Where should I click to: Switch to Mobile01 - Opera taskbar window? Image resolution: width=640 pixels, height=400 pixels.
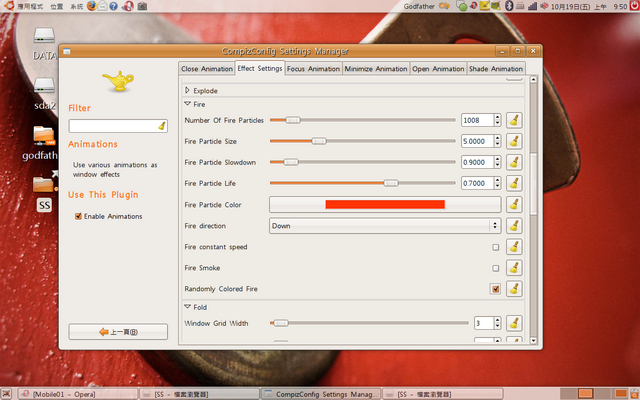(78, 394)
